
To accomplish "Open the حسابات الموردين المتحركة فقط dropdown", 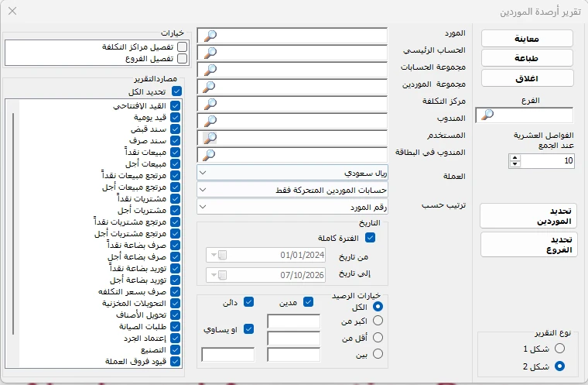I will (x=292, y=190).
